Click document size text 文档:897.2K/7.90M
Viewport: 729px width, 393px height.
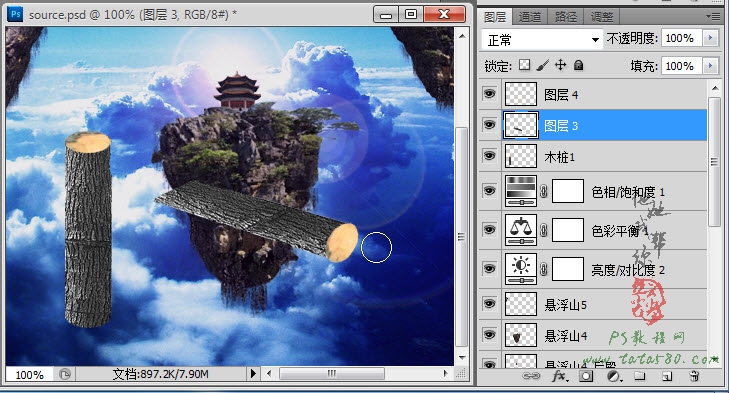click(x=160, y=373)
